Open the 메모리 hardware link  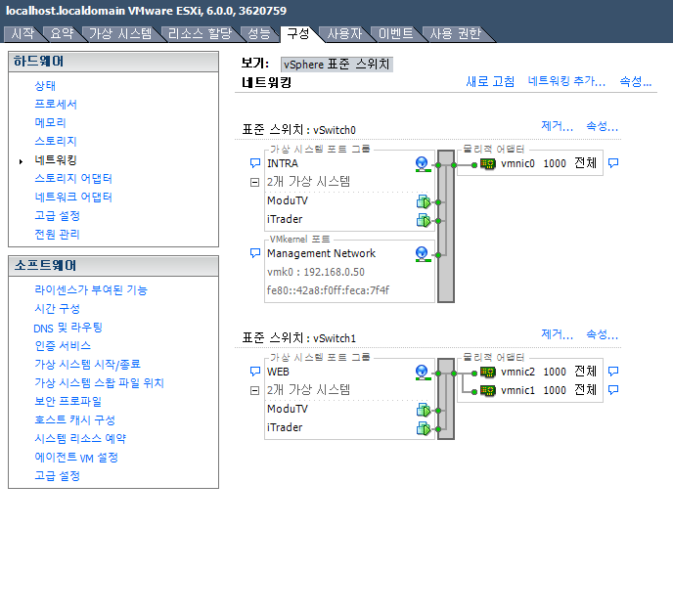50,122
